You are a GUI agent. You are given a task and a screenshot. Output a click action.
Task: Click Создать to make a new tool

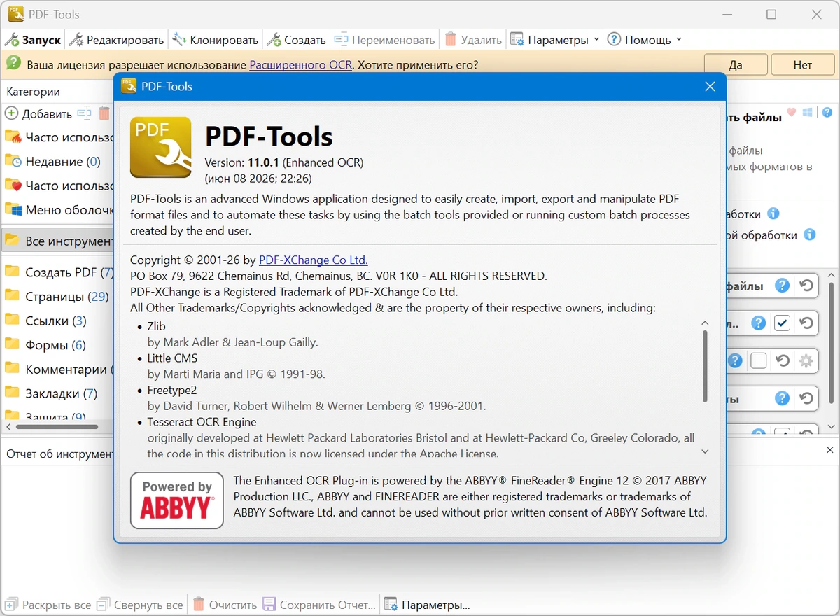click(x=297, y=40)
